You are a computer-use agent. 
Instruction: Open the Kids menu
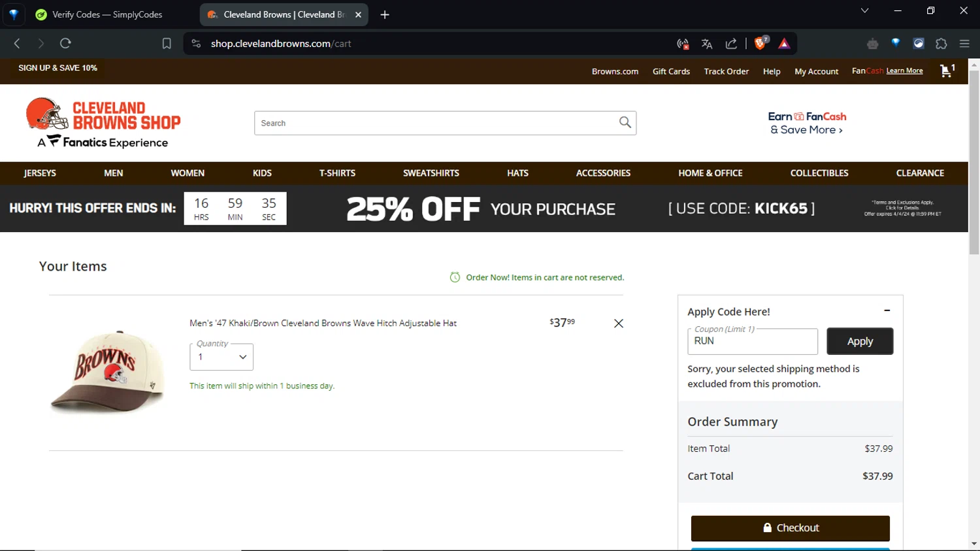262,173
